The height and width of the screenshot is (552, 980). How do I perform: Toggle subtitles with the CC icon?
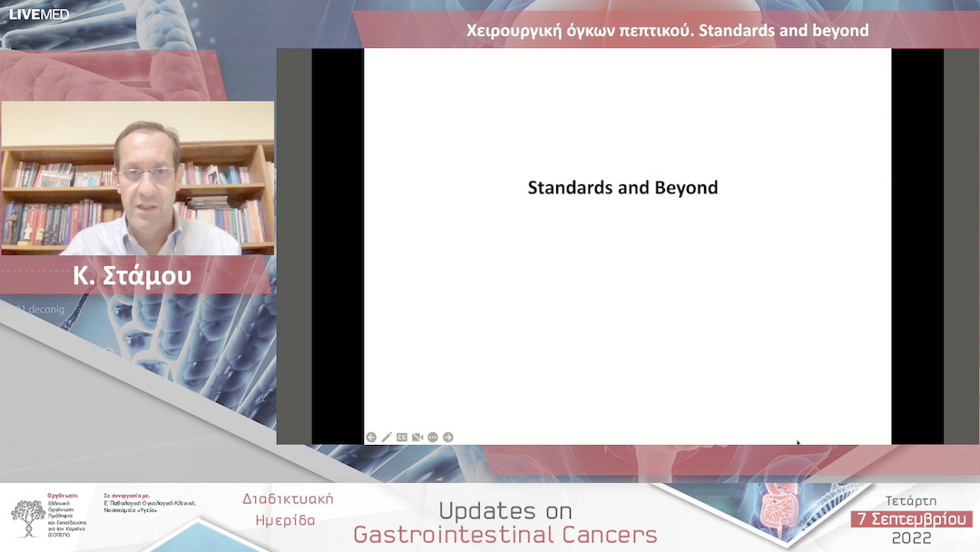(402, 437)
